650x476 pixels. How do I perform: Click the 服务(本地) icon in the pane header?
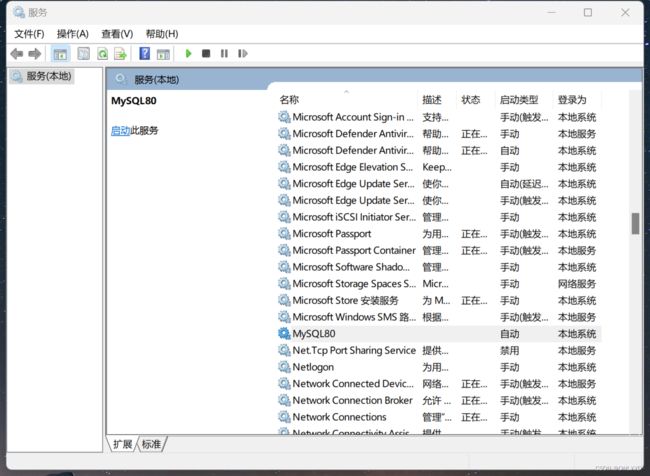click(121, 79)
